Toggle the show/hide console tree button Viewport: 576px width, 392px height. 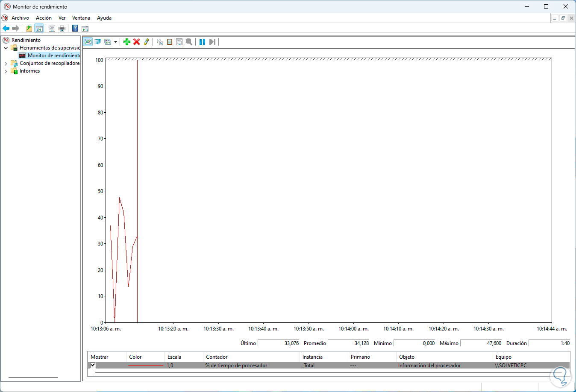point(39,29)
